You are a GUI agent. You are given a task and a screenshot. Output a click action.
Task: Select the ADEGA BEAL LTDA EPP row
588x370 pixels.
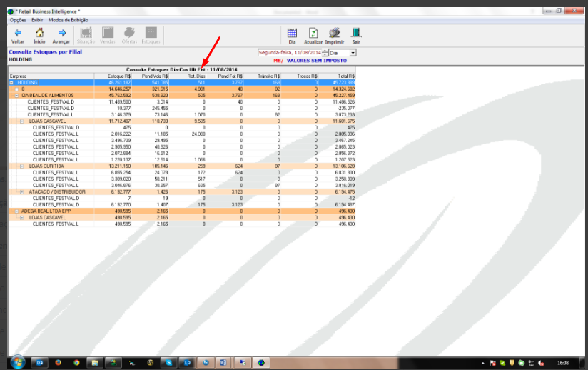pyautogui.click(x=182, y=211)
